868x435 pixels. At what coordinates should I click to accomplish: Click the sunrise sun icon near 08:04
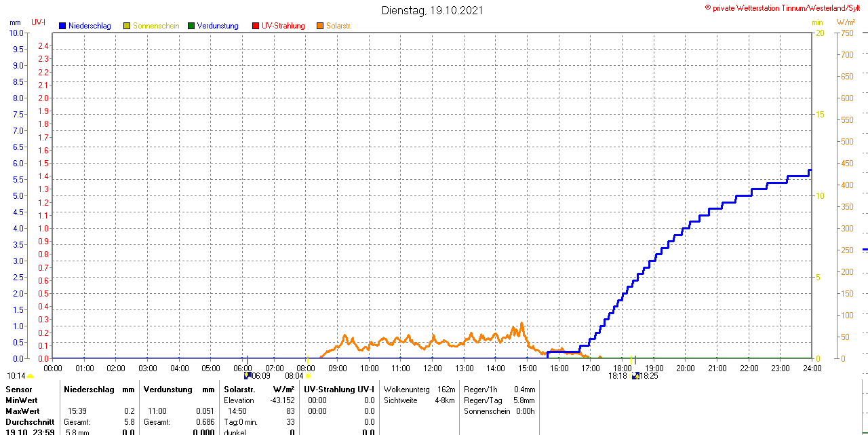click(x=308, y=375)
